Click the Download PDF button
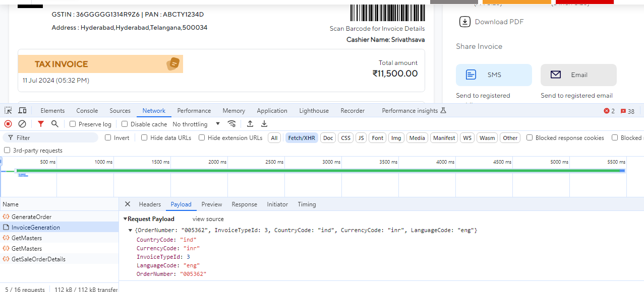 click(491, 22)
